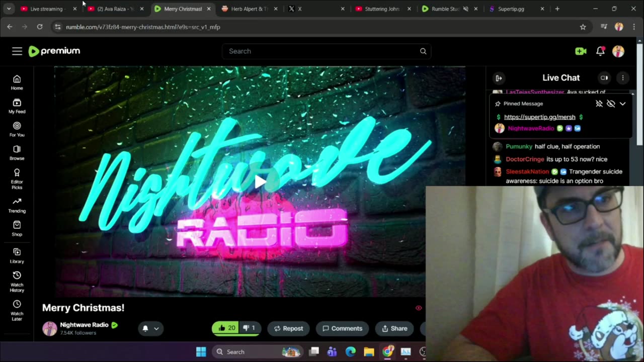
Task: Open the Windows Start menu
Action: pyautogui.click(x=201, y=352)
